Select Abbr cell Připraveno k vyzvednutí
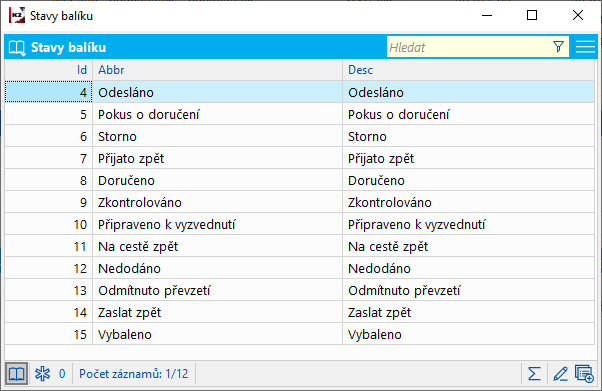This screenshot has width=602, height=391. tap(217, 224)
